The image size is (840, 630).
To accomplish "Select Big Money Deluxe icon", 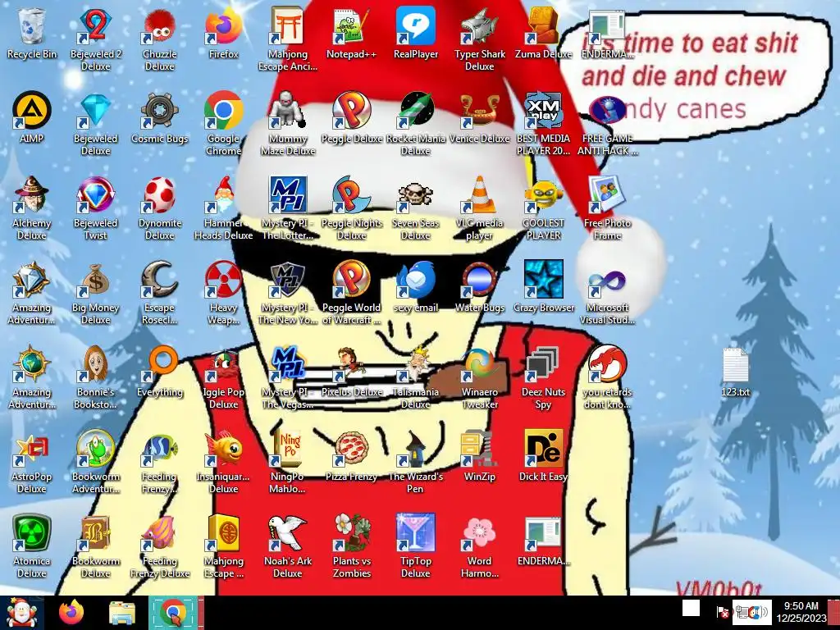I will point(95,293).
